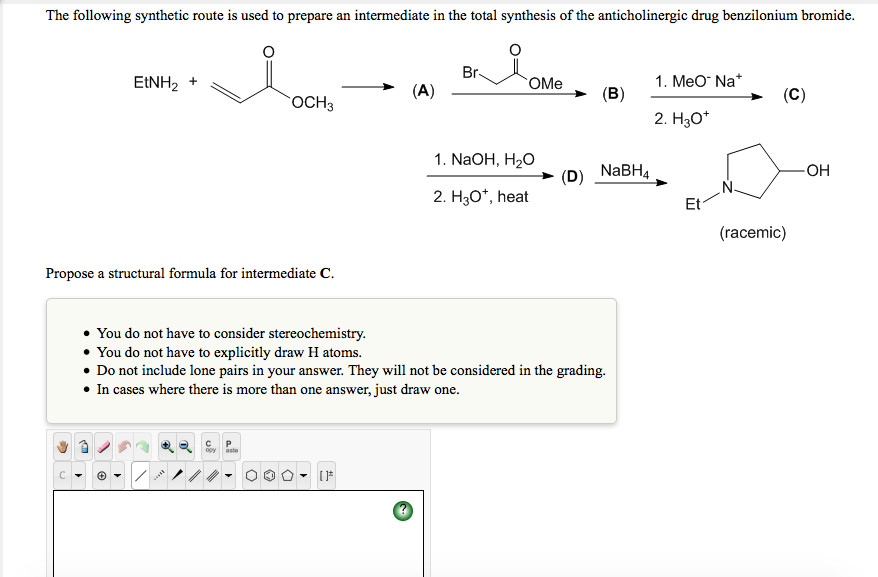The image size is (878, 577).
Task: Redo the last drawing action
Action: pyautogui.click(x=144, y=445)
